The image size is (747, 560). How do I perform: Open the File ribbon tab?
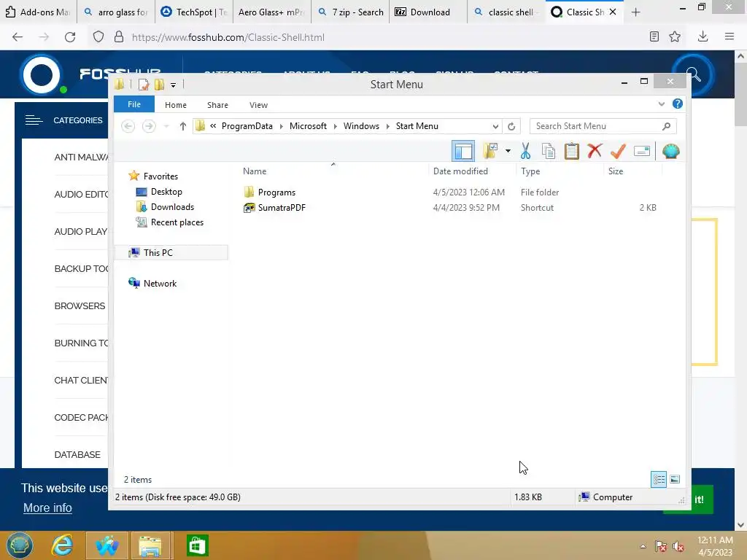(134, 104)
